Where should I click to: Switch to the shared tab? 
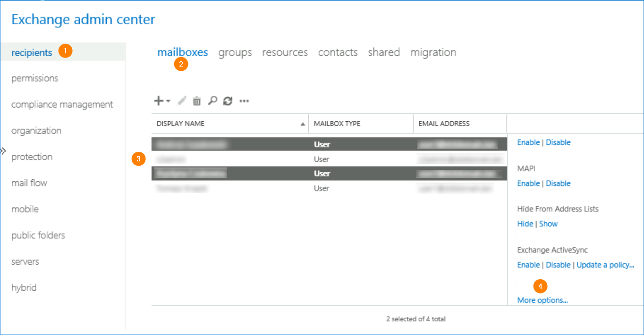click(383, 52)
